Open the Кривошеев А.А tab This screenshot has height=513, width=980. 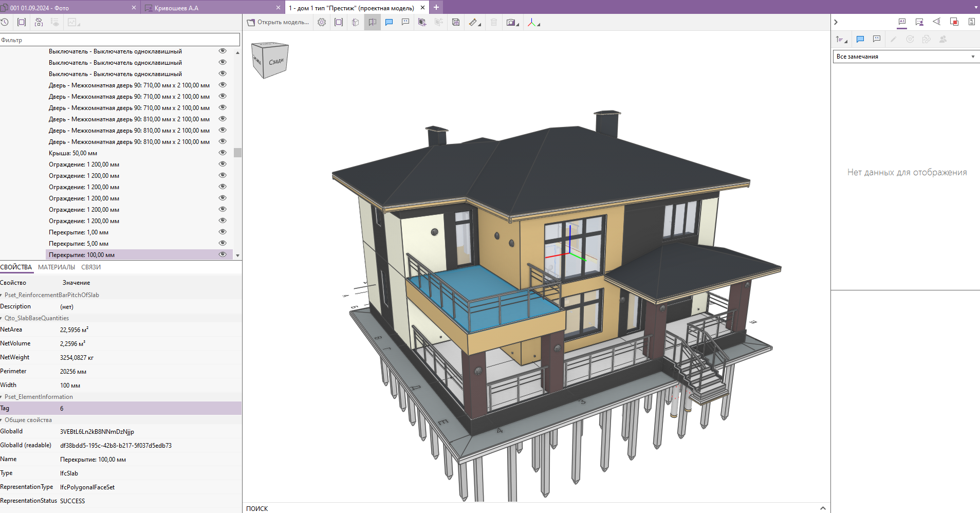click(176, 8)
